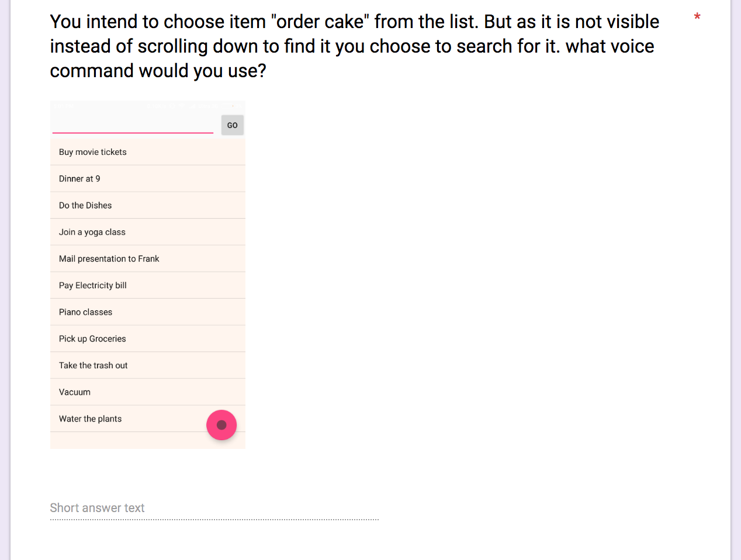This screenshot has width=741, height=560.
Task: Click the question text about order cake
Action: coord(355,46)
